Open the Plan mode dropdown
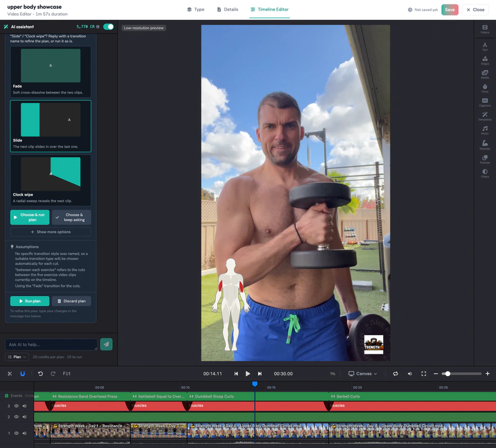 pyautogui.click(x=17, y=357)
